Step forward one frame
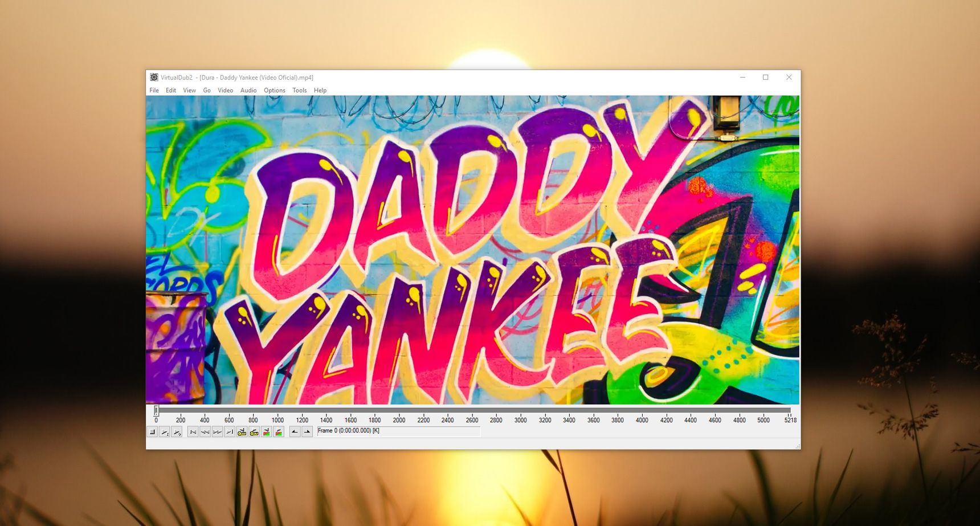980x526 pixels. click(218, 432)
